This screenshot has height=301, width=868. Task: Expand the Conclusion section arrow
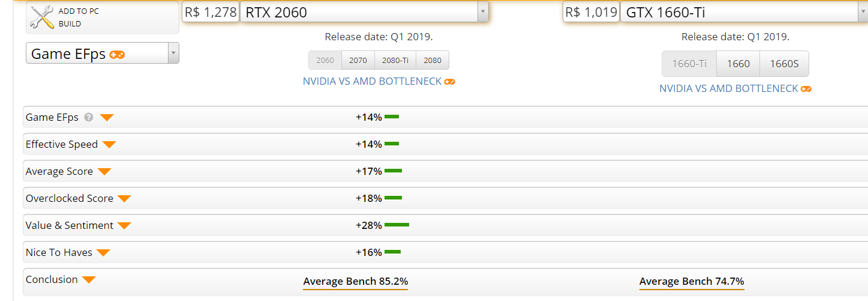click(x=89, y=280)
